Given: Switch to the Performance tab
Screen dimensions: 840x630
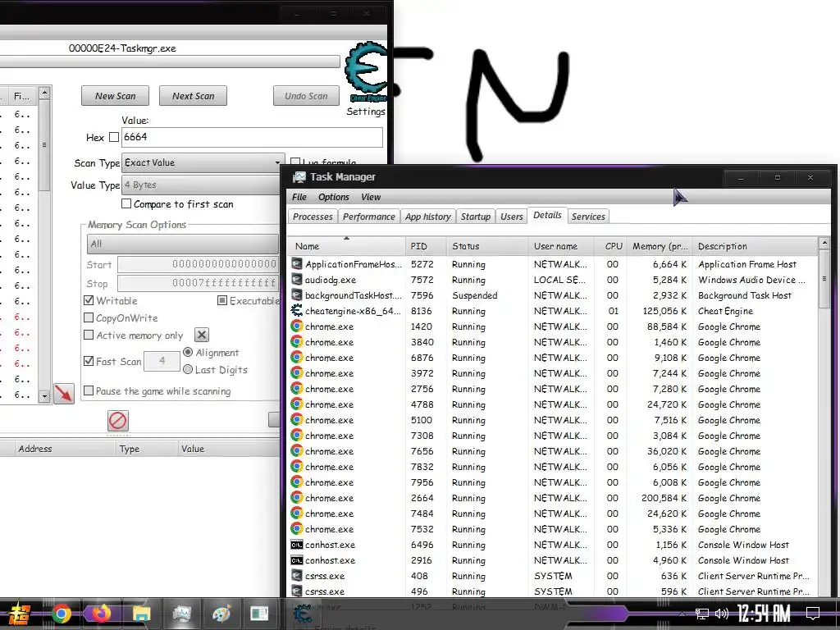Looking at the screenshot, I should (x=368, y=217).
